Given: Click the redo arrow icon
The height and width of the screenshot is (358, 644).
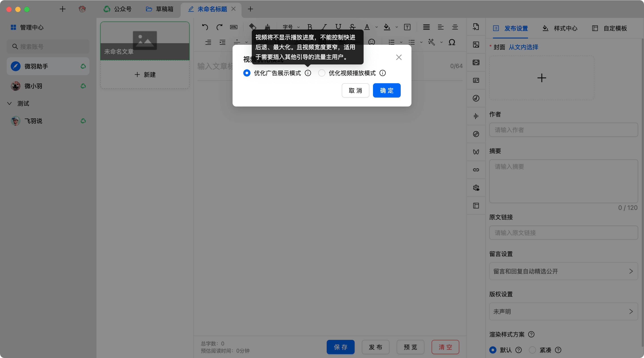Looking at the screenshot, I should point(219,27).
